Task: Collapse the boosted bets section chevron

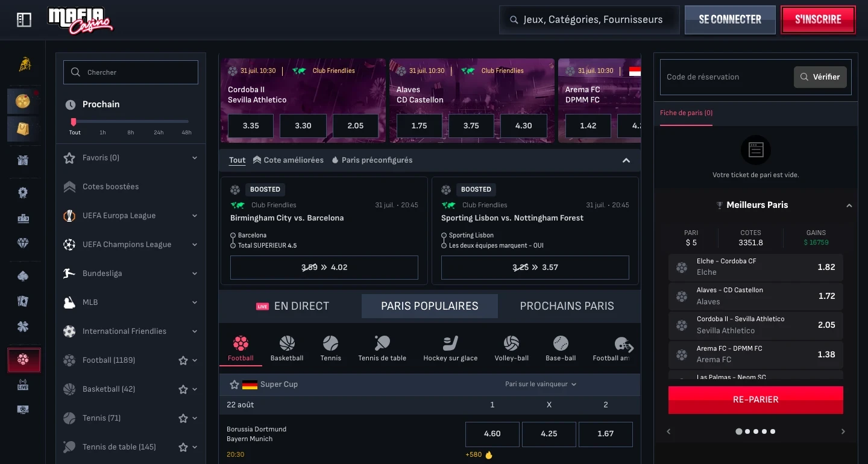Action: (626, 160)
